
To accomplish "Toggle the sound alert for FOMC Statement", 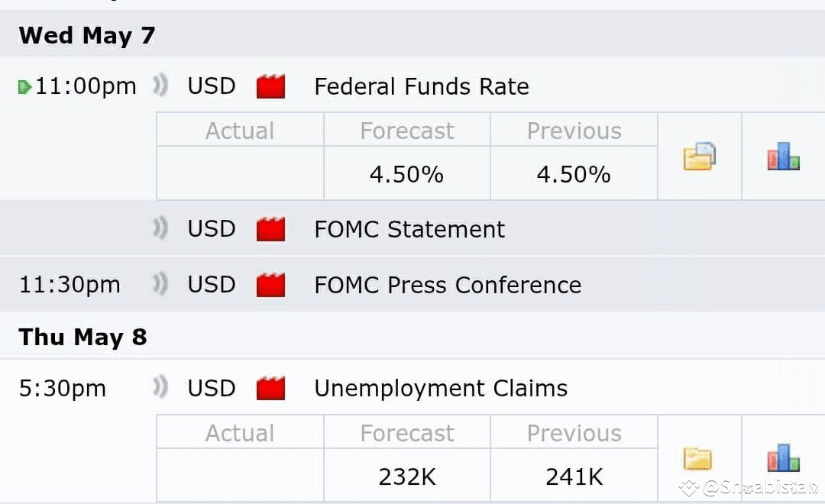I will 160,228.
